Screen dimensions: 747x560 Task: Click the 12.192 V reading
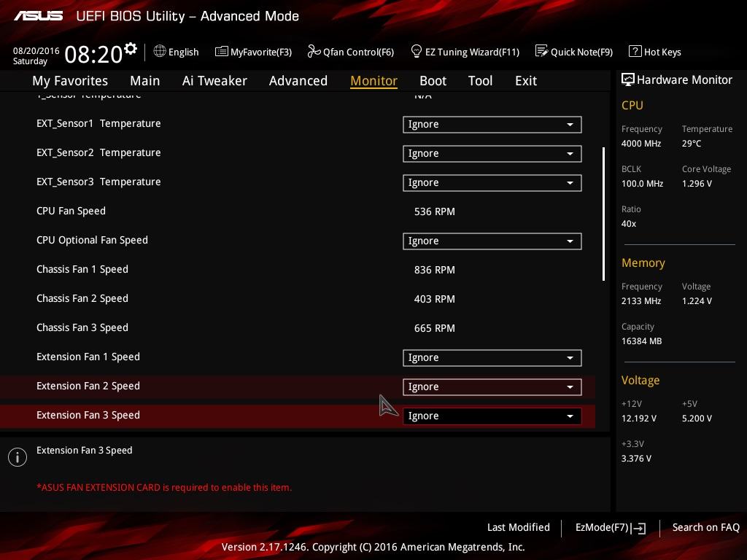(x=639, y=419)
